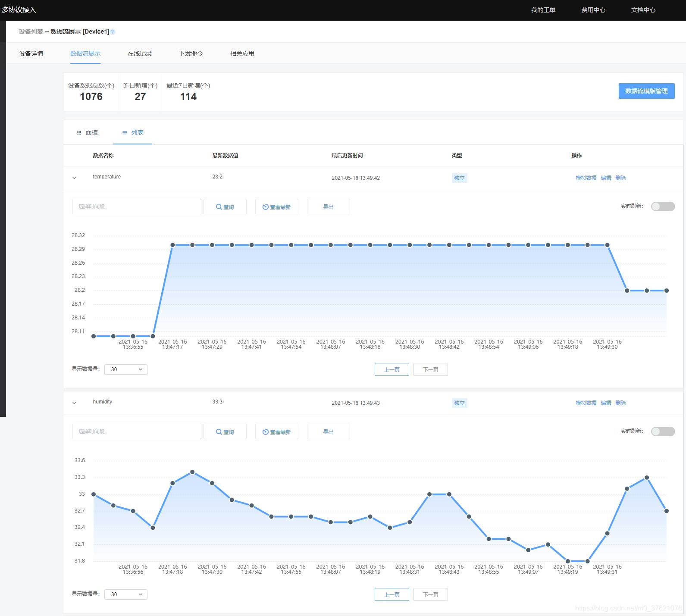Click the list icon of the 列表 tab
Viewport: 686px width, 616px height.
coord(125,133)
